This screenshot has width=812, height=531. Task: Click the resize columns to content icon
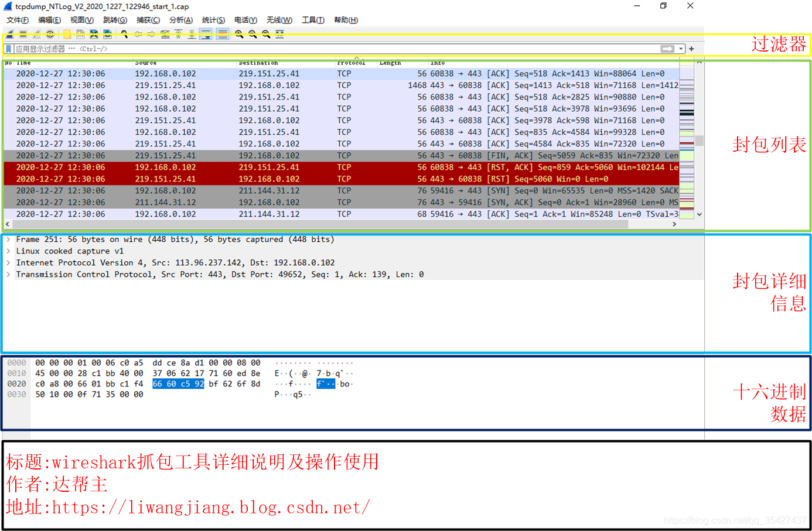280,35
